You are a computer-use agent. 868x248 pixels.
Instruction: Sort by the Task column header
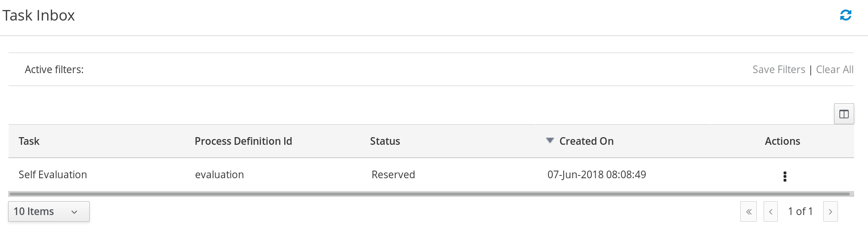29,141
